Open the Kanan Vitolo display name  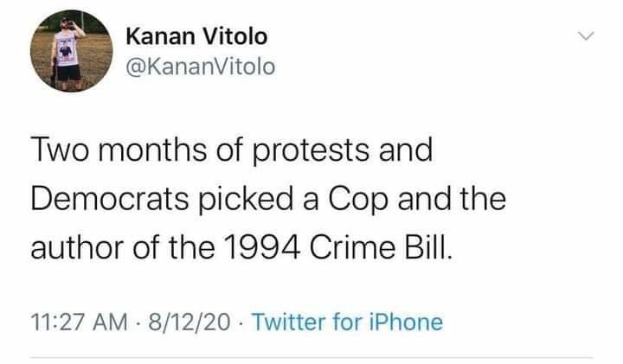coord(196,38)
